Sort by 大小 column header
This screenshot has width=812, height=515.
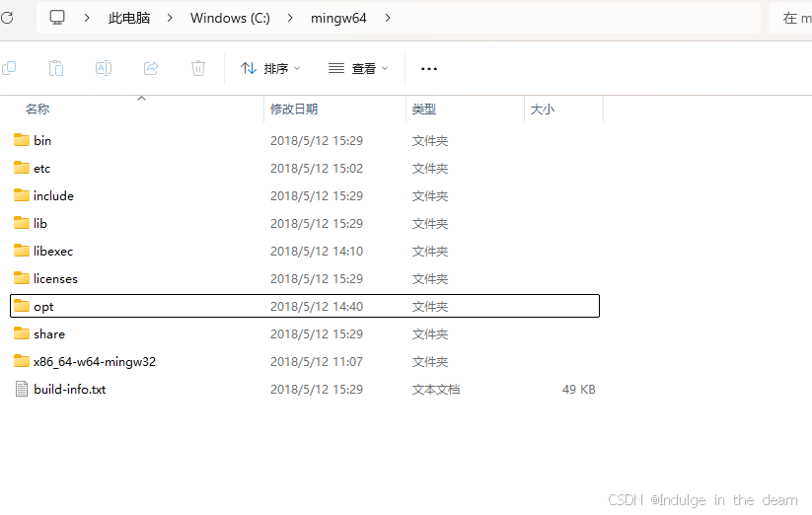(543, 110)
